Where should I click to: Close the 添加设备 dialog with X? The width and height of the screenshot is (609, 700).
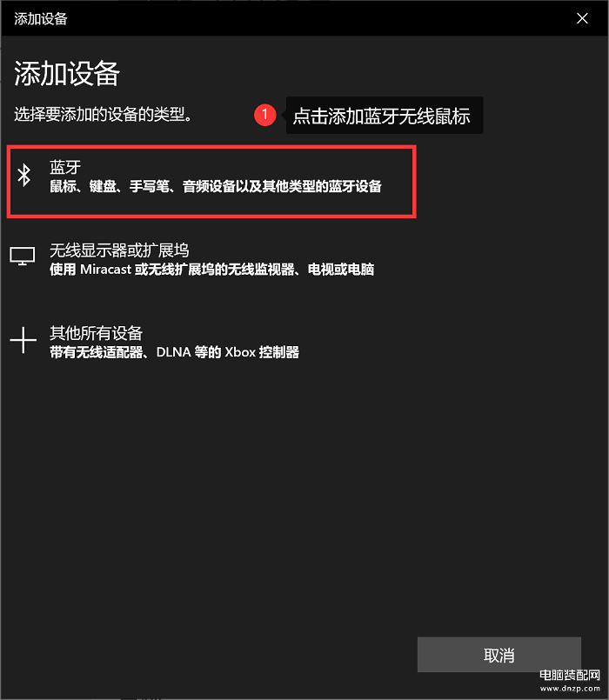[582, 18]
